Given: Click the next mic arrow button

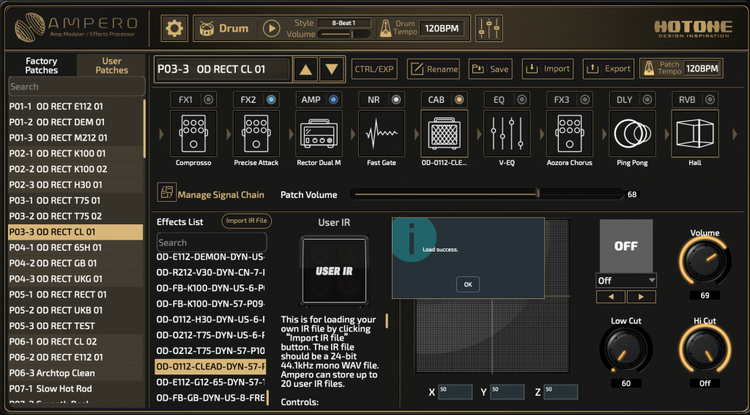Looking at the screenshot, I should 641,297.
